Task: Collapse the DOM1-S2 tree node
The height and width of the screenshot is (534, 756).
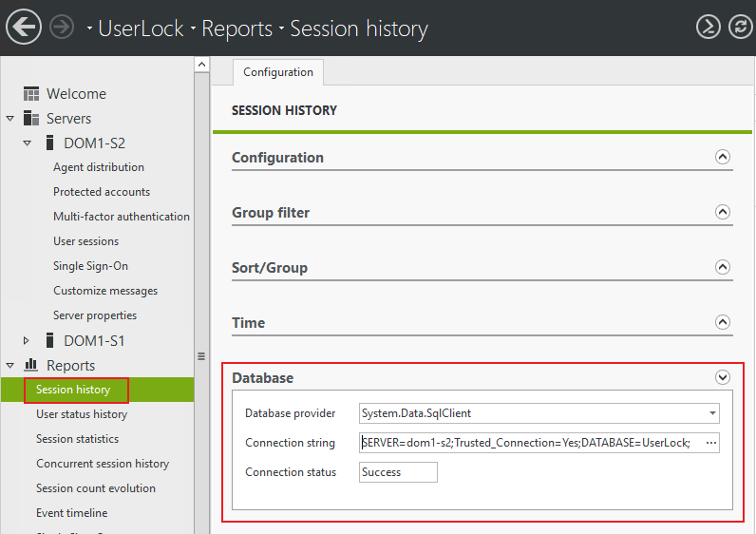Action: 28,143
